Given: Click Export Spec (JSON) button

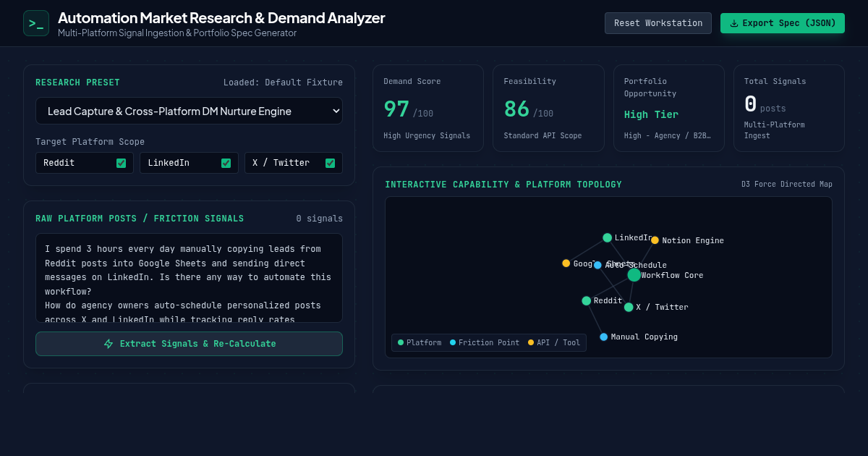Looking at the screenshot, I should click(x=783, y=23).
